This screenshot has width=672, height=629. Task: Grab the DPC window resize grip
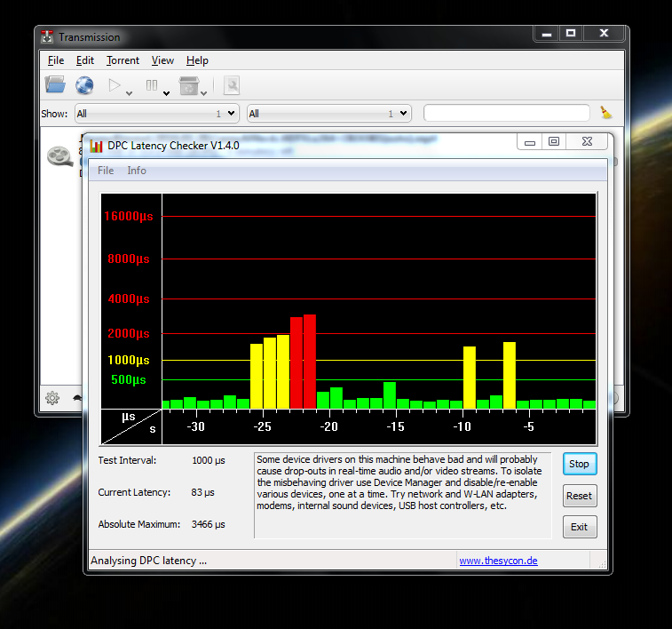pos(603,565)
